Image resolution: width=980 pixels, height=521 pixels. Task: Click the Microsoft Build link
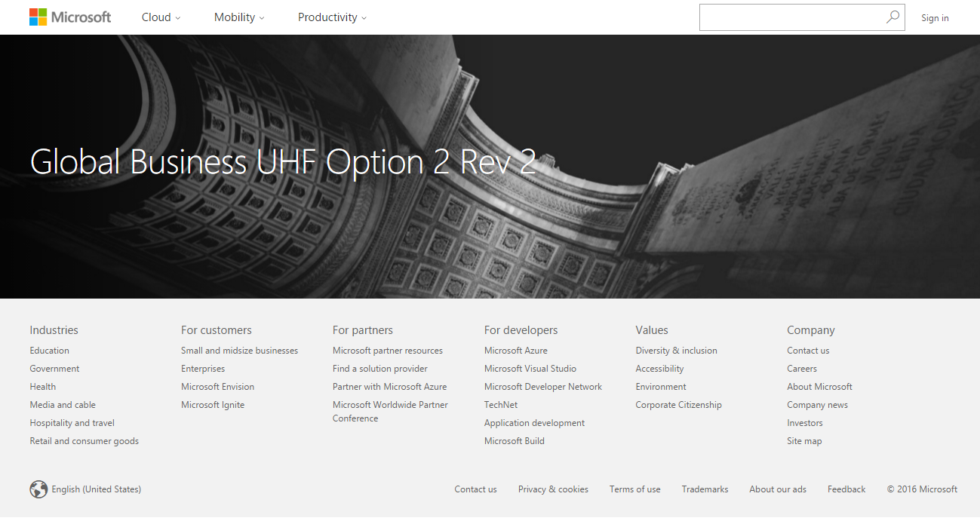515,441
